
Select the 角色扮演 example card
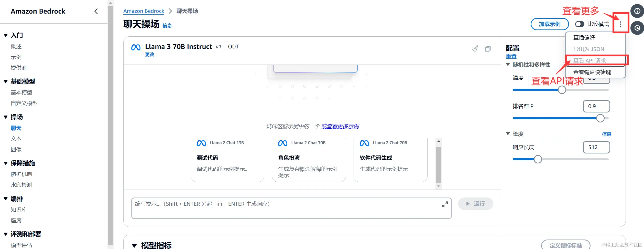point(309,160)
